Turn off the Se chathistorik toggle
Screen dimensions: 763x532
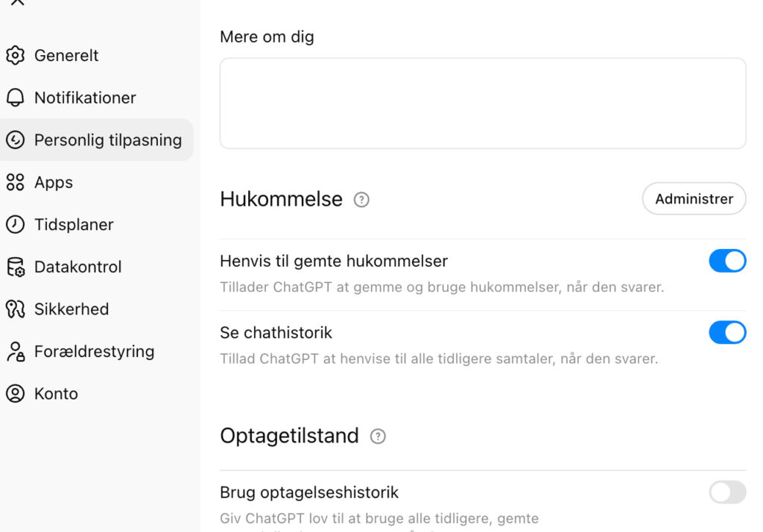click(x=727, y=332)
